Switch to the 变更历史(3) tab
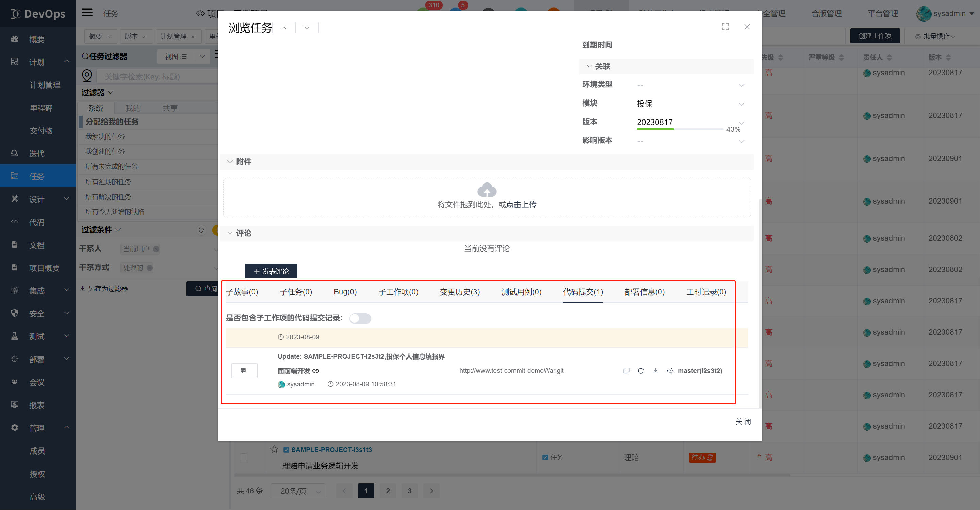The width and height of the screenshot is (980, 510). (x=460, y=292)
